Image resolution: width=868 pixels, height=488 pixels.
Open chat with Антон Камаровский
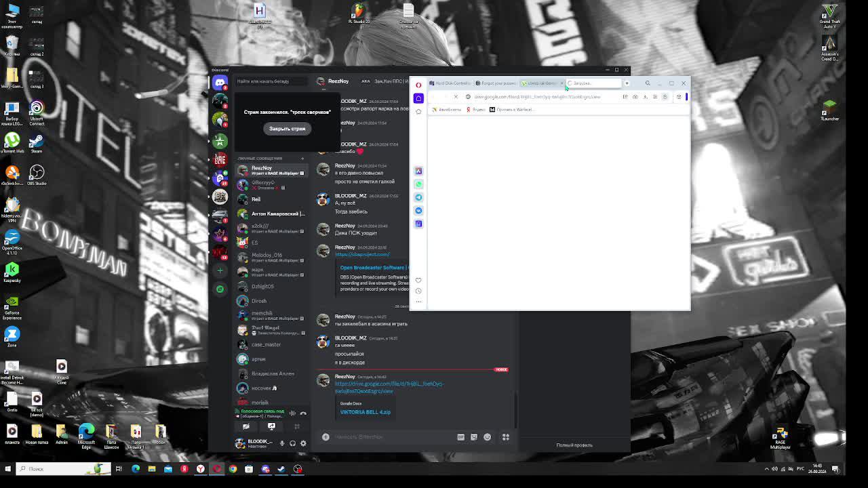coord(271,213)
